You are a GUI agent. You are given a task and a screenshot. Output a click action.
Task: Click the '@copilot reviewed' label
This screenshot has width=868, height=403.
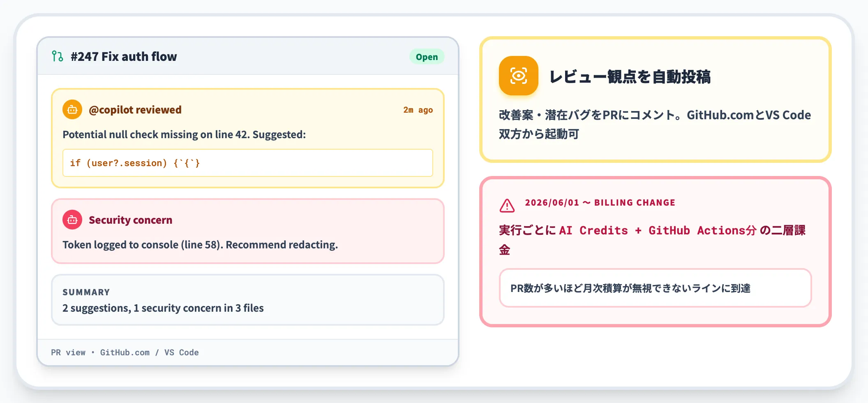click(135, 110)
